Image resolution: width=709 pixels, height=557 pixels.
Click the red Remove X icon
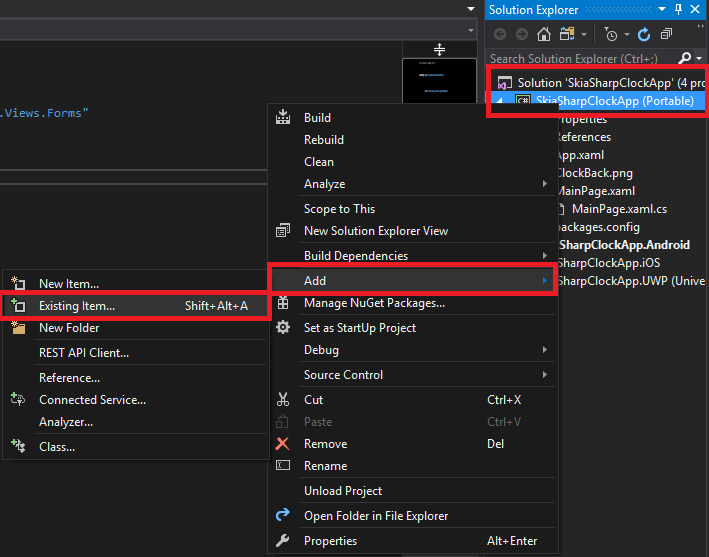point(283,444)
